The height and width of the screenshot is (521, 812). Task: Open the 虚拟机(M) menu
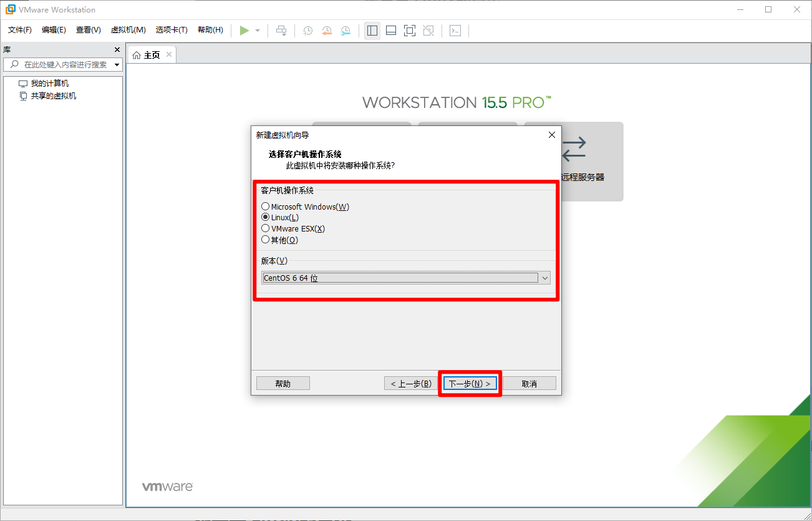[128, 30]
